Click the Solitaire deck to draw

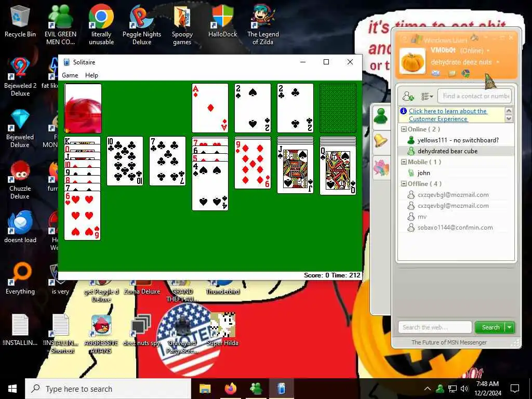pos(83,108)
